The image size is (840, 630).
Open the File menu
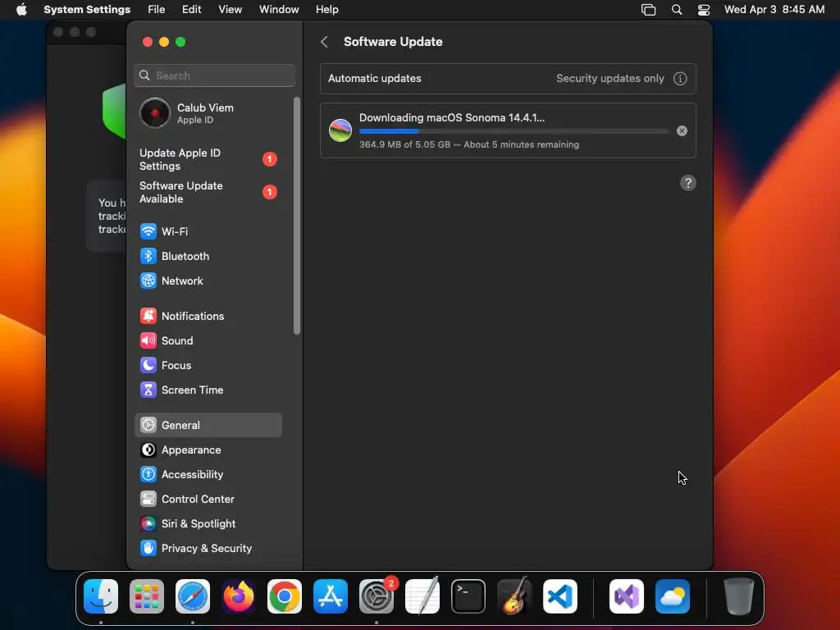157,10
